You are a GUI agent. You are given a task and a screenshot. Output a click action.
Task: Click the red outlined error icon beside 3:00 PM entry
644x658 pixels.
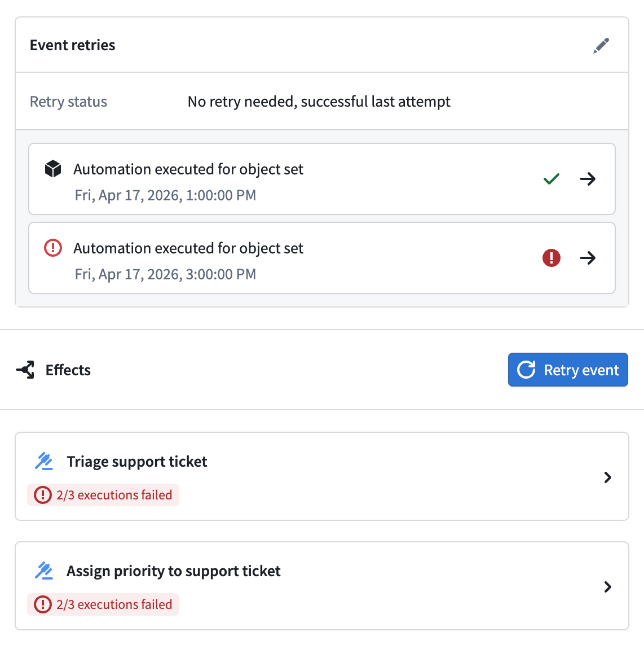53,248
